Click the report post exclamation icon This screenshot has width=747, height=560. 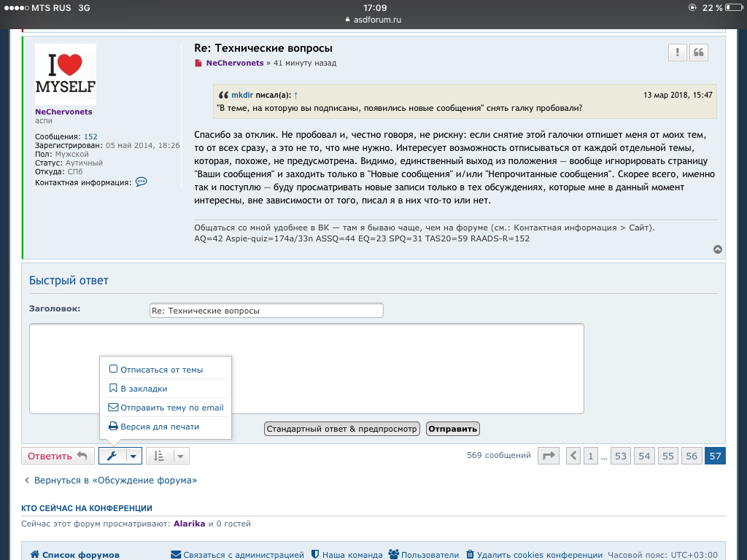pyautogui.click(x=678, y=52)
